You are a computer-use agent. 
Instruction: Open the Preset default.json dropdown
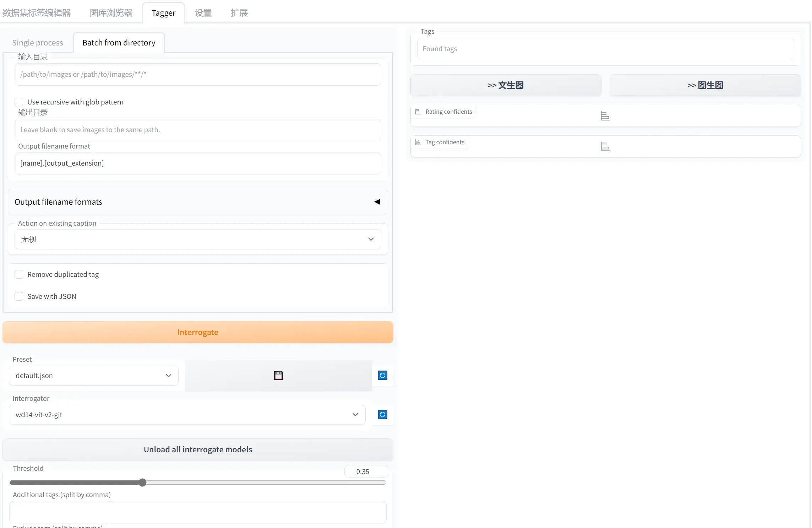click(x=93, y=376)
